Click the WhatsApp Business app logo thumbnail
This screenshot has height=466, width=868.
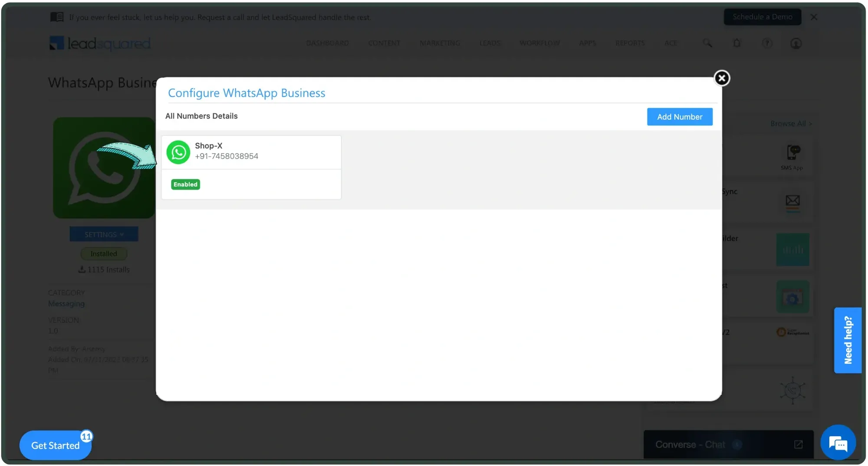(x=104, y=167)
